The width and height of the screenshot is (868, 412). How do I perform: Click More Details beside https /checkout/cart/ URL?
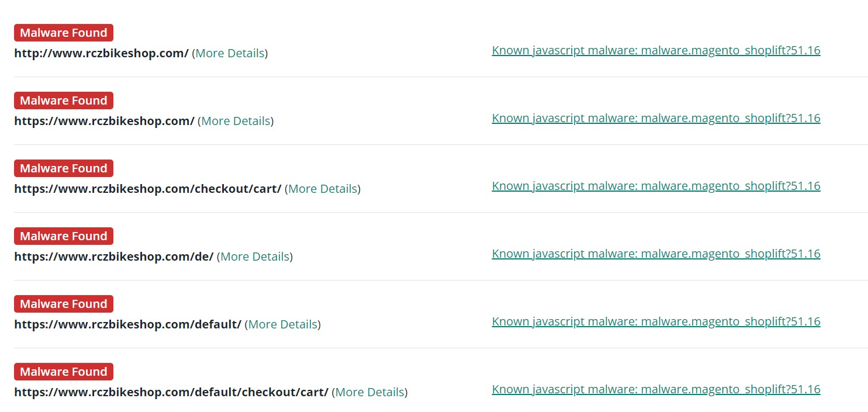323,189
